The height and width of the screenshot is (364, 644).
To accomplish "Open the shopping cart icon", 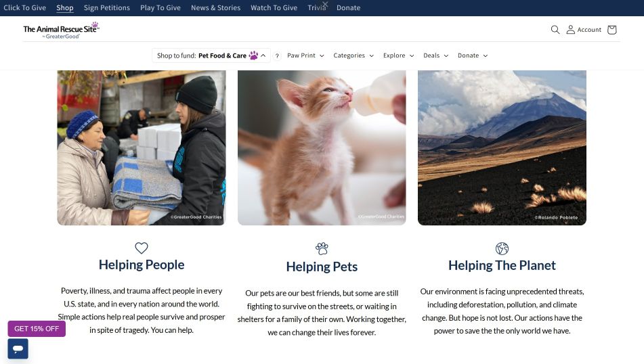I will click(611, 30).
